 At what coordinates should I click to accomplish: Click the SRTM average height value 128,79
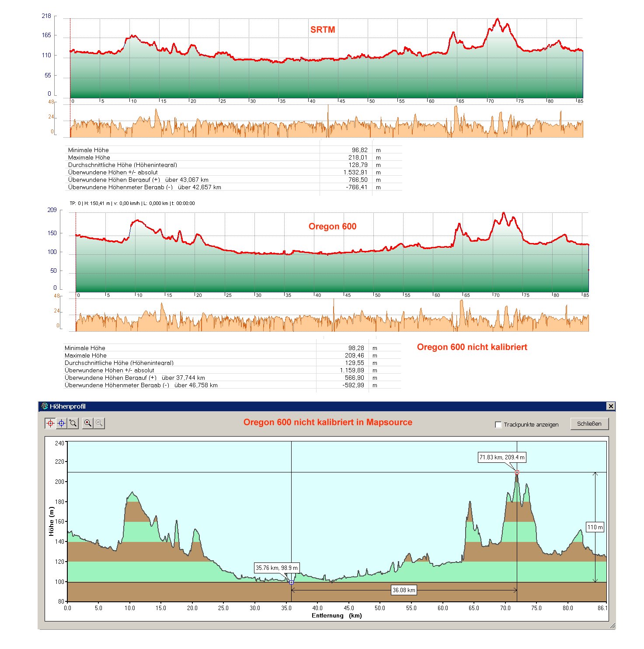[x=358, y=165]
